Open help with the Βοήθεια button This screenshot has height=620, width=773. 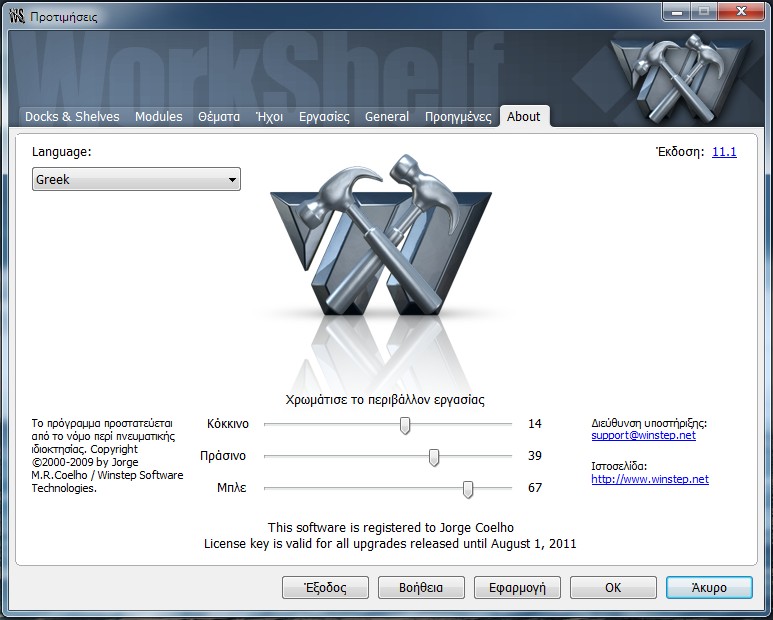[x=421, y=587]
